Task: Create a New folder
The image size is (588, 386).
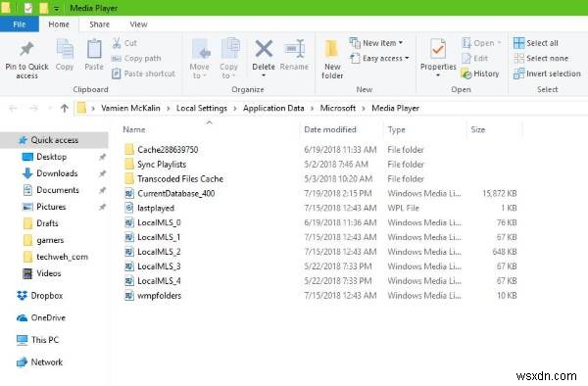Action: click(332, 59)
